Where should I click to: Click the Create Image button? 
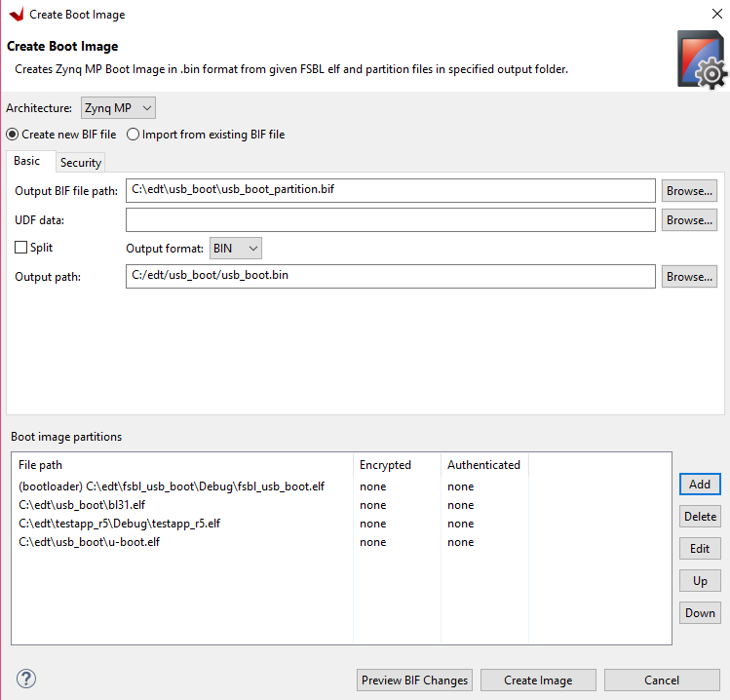tap(538, 681)
